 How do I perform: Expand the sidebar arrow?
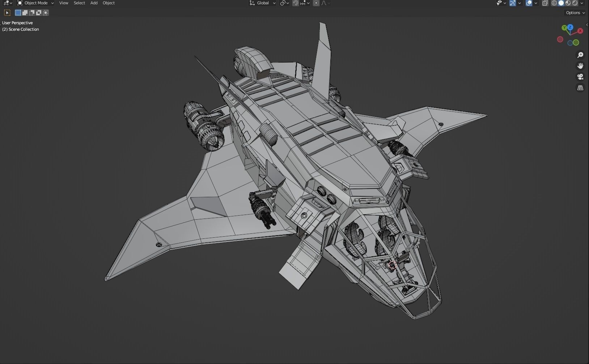pyautogui.click(x=587, y=25)
